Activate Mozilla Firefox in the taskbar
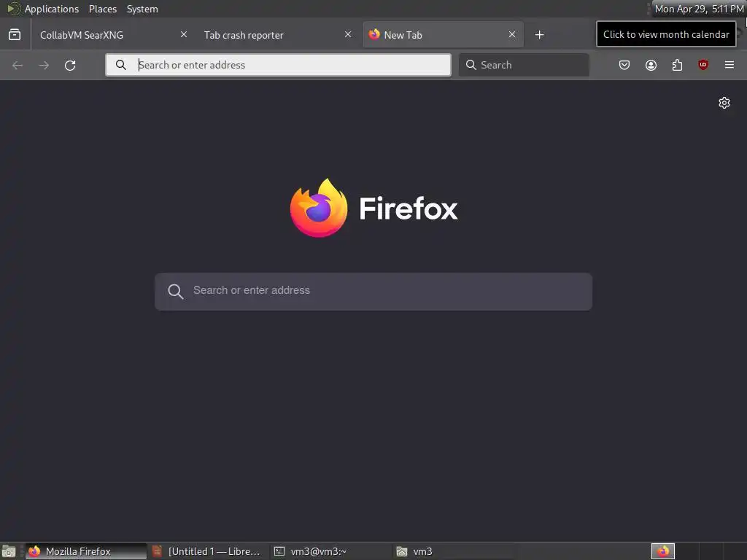The width and height of the screenshot is (747, 560). click(x=86, y=551)
